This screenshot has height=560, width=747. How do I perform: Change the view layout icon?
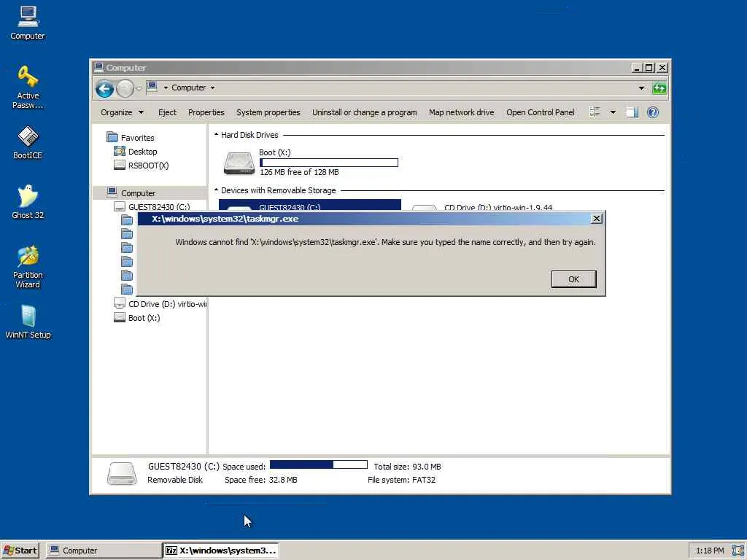tap(595, 112)
